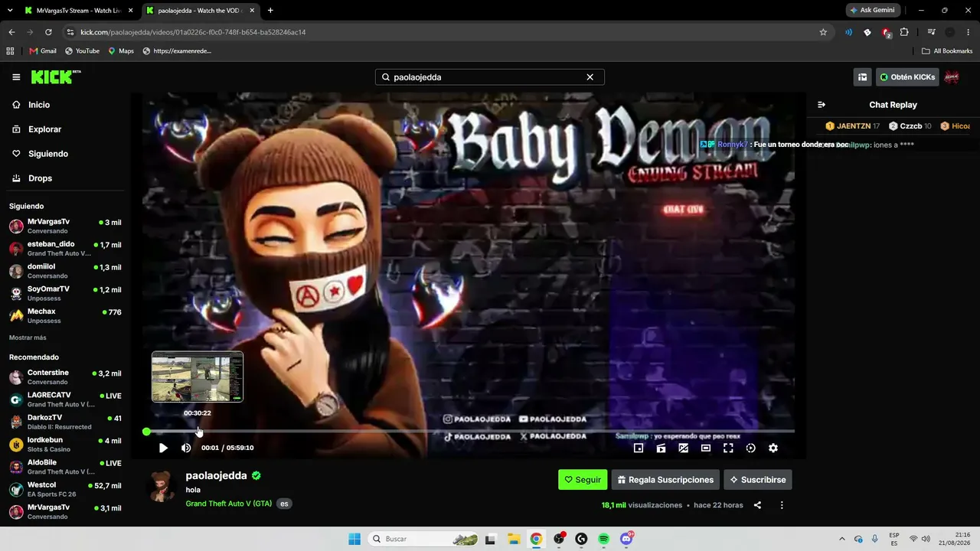Enter fullscreen video mode

click(x=728, y=448)
